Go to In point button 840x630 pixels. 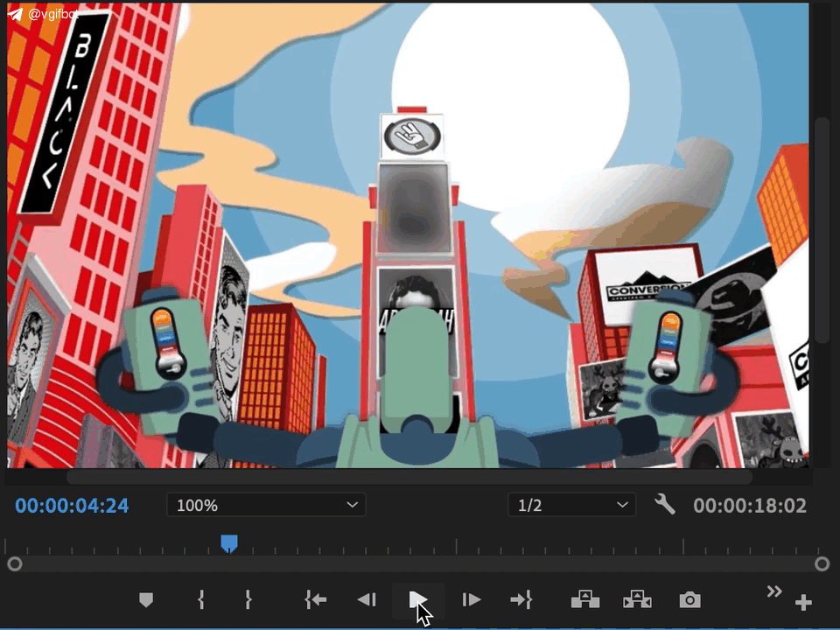316,599
